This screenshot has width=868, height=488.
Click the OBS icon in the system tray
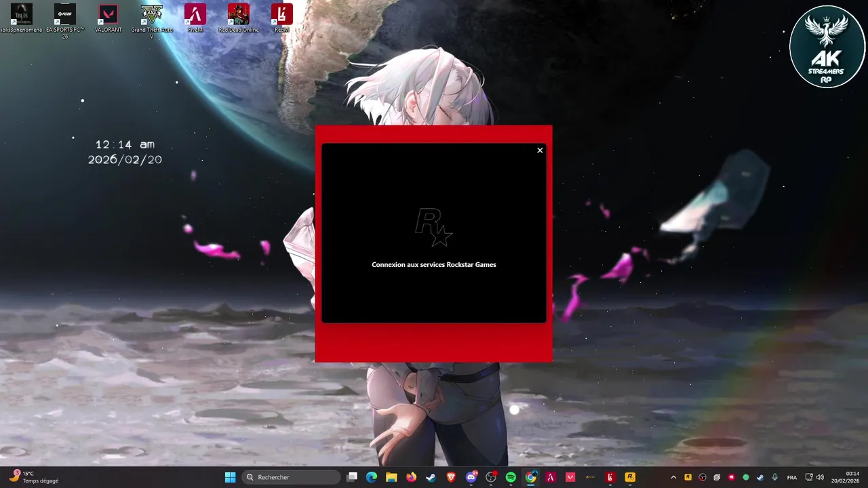click(703, 477)
